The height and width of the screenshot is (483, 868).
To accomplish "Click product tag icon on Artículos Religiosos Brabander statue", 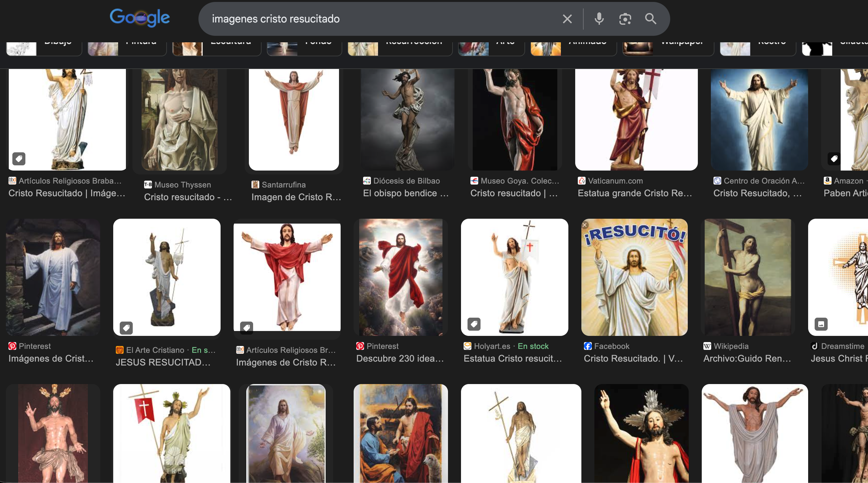I will coord(19,159).
